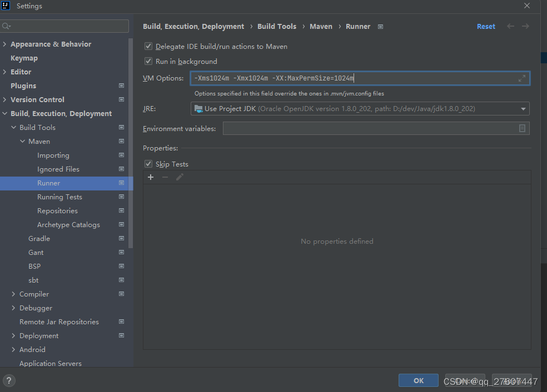Expand the Editor section

(4, 72)
